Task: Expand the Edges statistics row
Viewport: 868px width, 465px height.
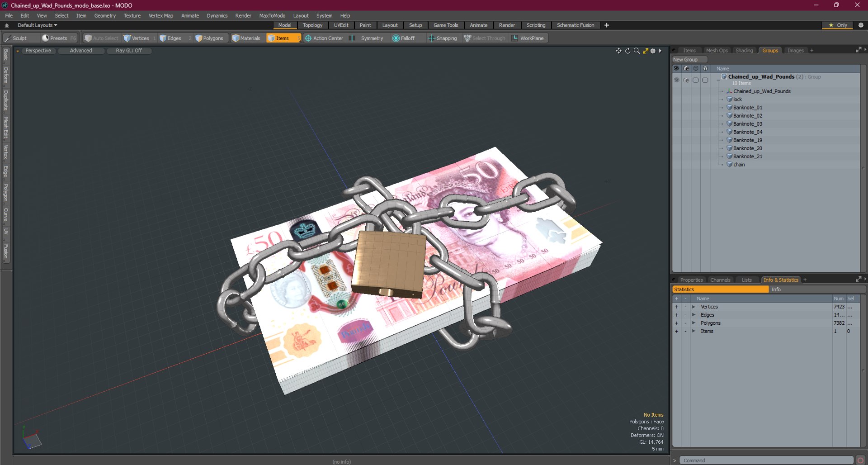Action: click(693, 315)
